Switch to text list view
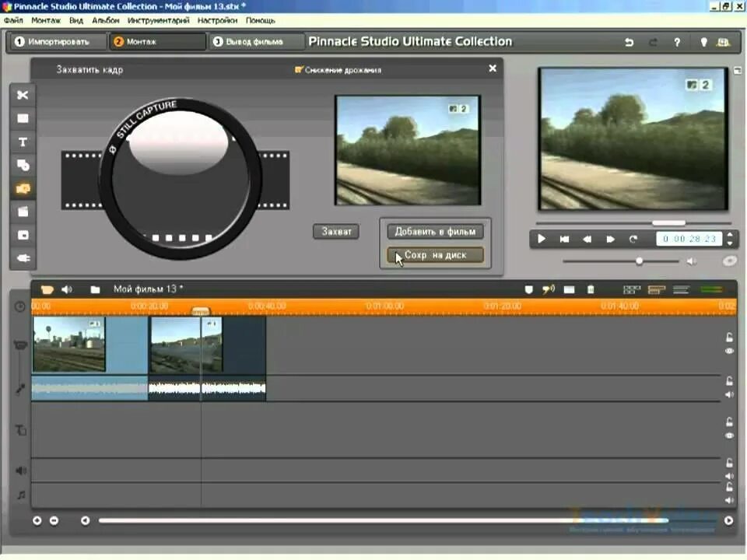Image resolution: width=747 pixels, height=560 pixels. click(x=682, y=289)
